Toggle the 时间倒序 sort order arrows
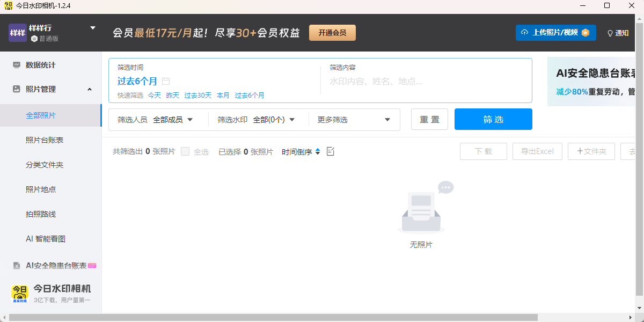The image size is (644, 322). pyautogui.click(x=318, y=152)
